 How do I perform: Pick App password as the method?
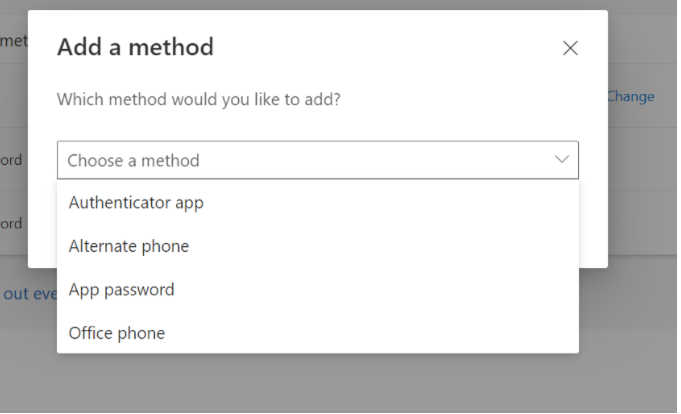click(122, 290)
